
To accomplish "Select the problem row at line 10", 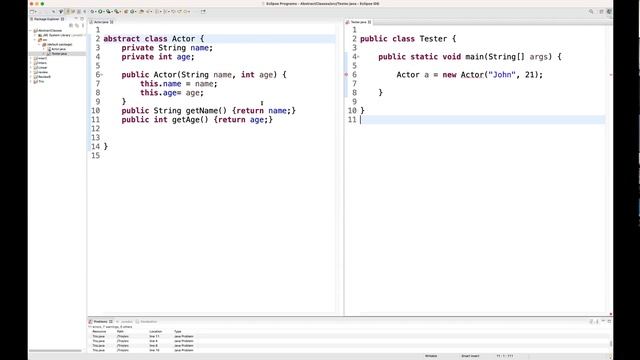I will (349, 350).
